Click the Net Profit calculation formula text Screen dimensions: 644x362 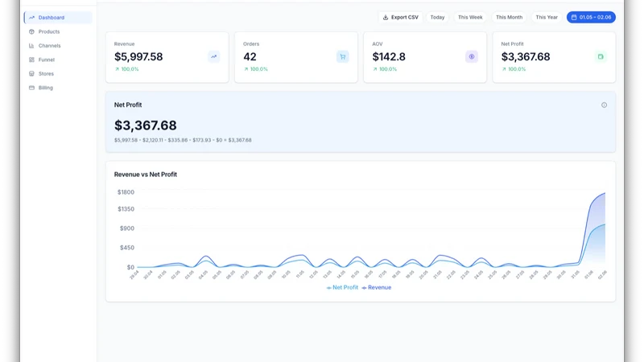(183, 140)
